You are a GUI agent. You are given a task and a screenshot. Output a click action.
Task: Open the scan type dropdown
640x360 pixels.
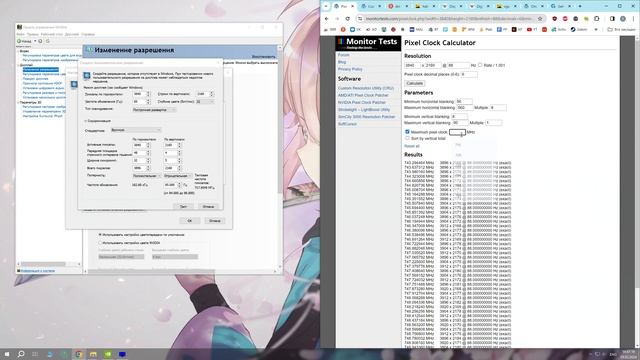pos(154,110)
